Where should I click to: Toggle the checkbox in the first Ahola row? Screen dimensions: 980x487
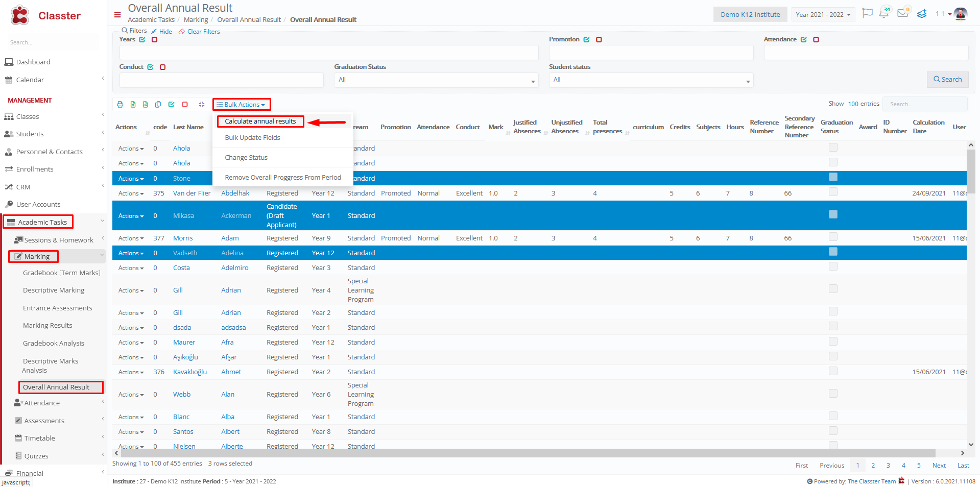coord(833,148)
